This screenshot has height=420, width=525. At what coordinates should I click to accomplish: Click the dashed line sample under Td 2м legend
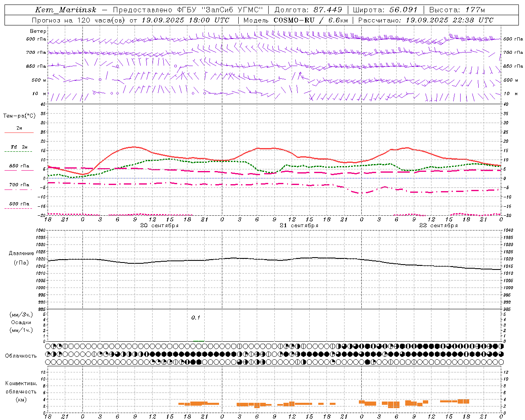coord(18,152)
